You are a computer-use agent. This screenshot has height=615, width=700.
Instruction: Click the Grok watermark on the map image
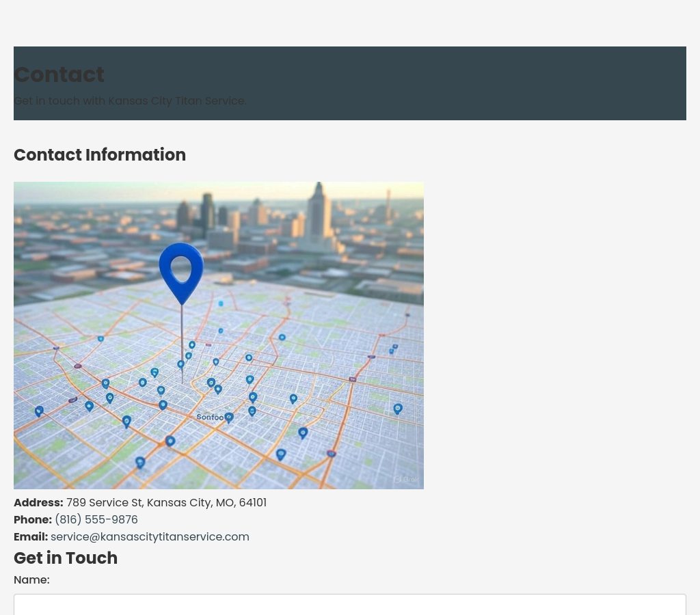405,480
